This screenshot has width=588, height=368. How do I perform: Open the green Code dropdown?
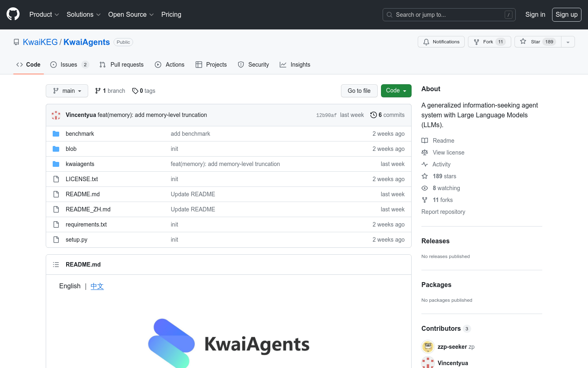[396, 90]
